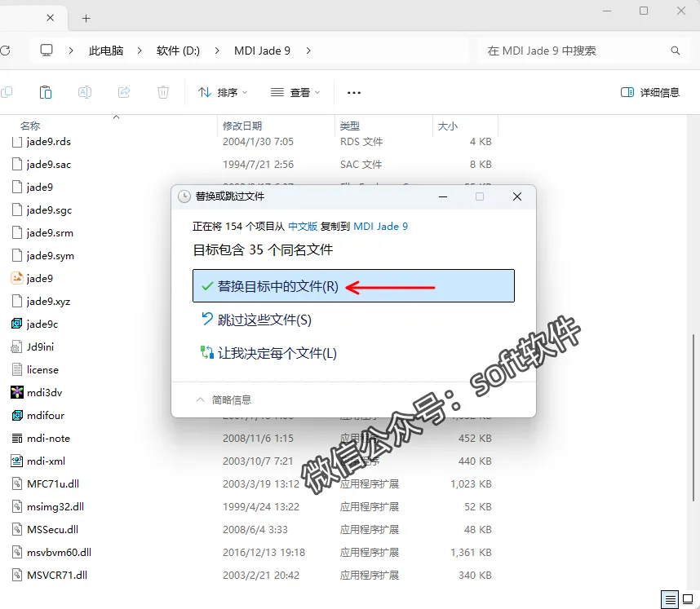Click MDI Jade 9 breadcrumb segment
This screenshot has height=609, width=700.
pos(262,51)
